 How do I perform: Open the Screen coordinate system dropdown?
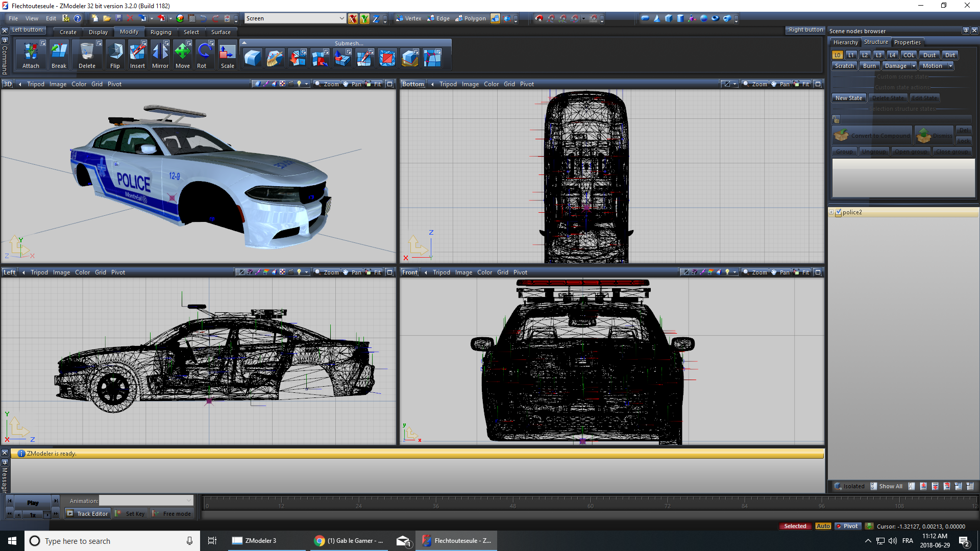click(x=341, y=18)
